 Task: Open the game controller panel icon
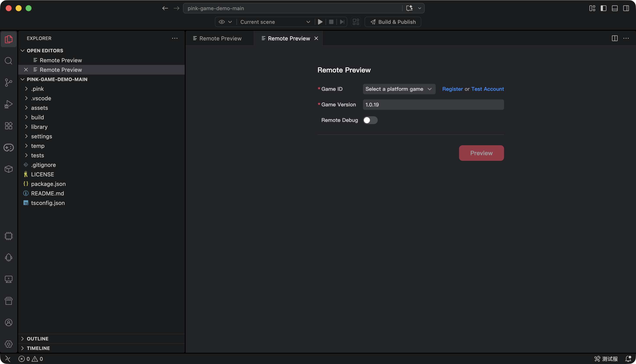point(8,147)
